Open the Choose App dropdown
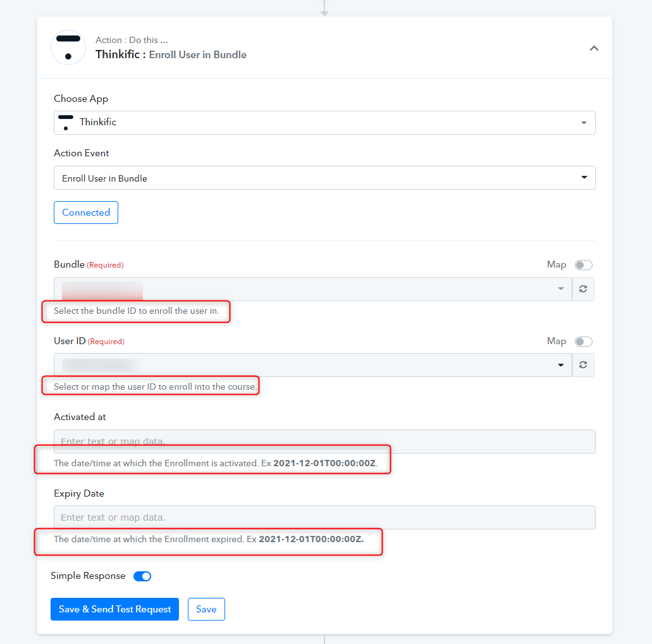652x644 pixels. point(324,123)
